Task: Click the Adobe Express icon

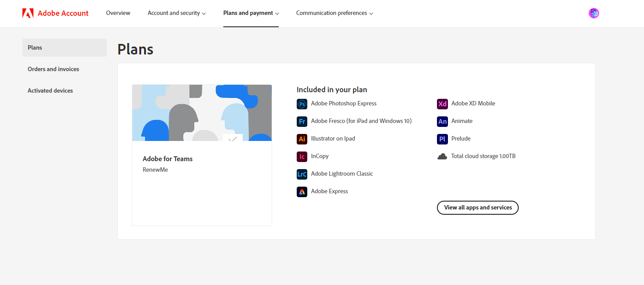Action: coord(302,192)
